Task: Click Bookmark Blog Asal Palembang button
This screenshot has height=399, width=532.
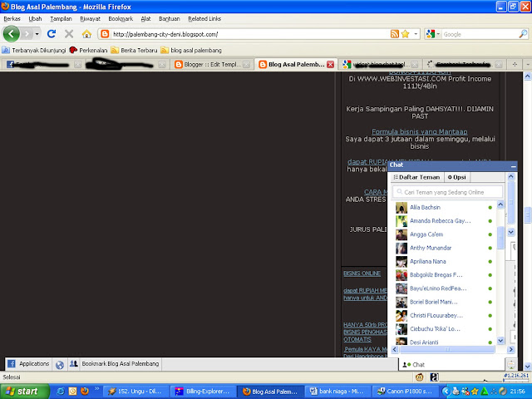Action: tap(115, 364)
